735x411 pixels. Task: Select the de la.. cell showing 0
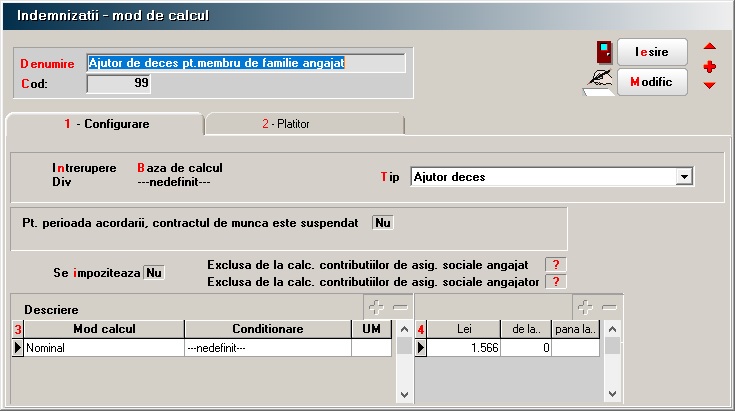pyautogui.click(x=526, y=348)
